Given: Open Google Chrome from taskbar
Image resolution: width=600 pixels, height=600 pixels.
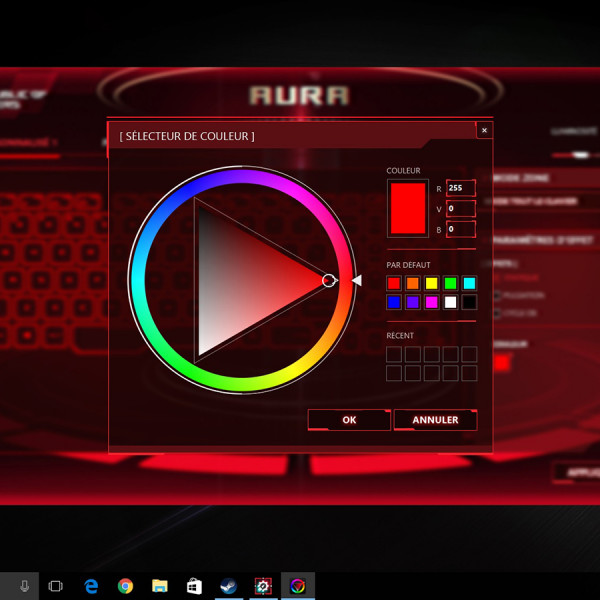Looking at the screenshot, I should [125, 586].
